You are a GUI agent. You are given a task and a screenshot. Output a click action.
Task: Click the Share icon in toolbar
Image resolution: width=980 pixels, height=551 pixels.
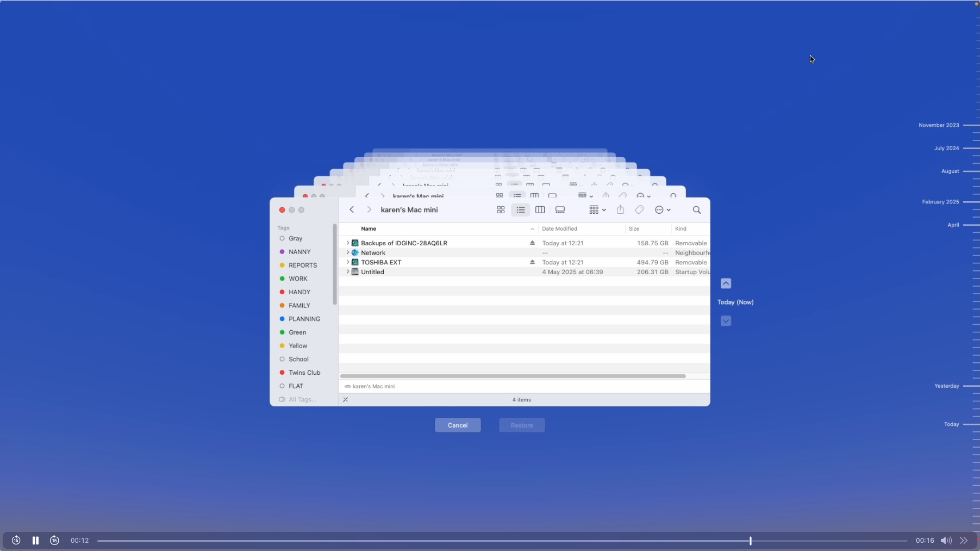(x=620, y=210)
